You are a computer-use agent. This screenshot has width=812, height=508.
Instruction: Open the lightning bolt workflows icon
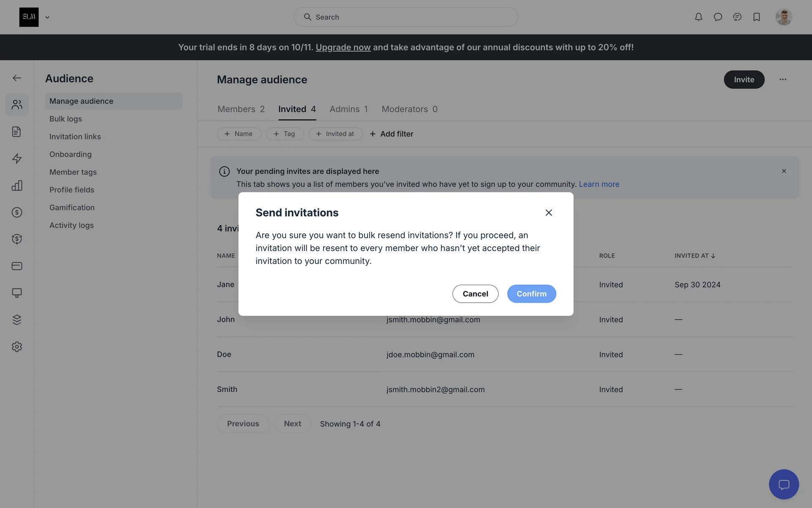coord(17,158)
